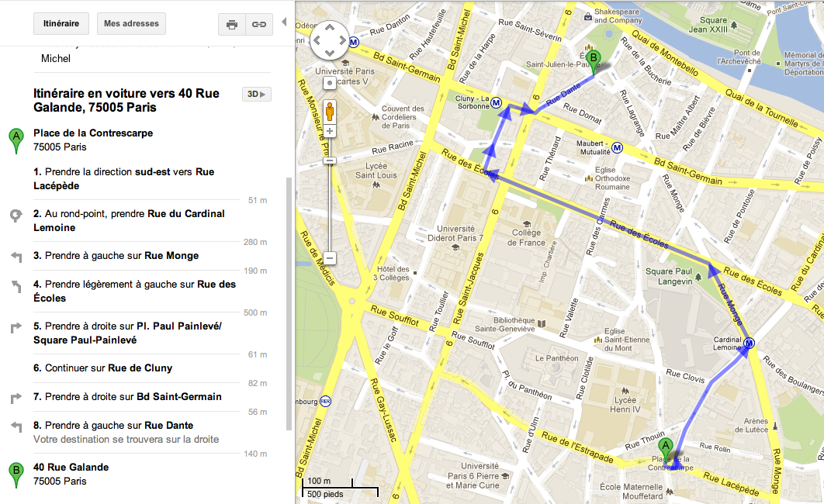Click the zoom level slider handle
This screenshot has width=824, height=504.
click(x=330, y=161)
